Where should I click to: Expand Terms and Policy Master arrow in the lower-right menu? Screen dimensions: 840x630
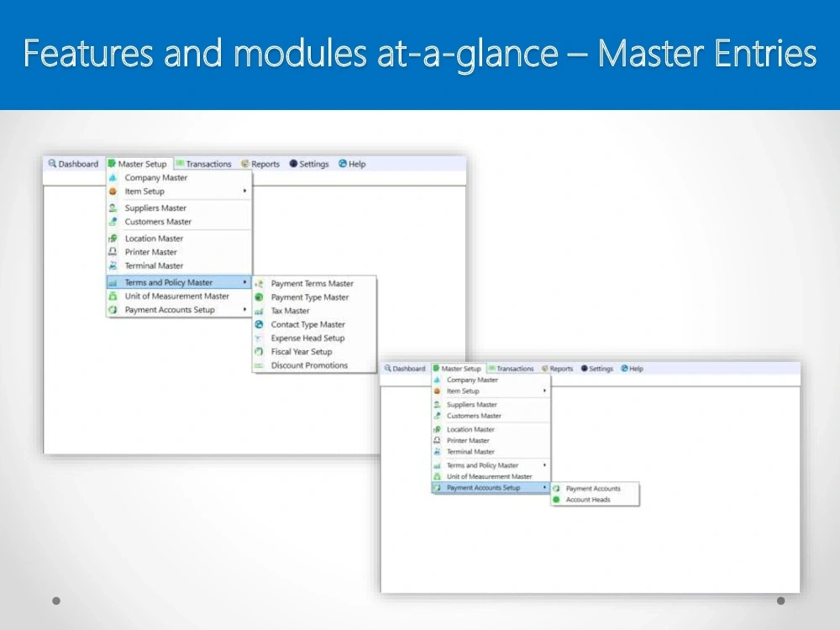[x=544, y=465]
